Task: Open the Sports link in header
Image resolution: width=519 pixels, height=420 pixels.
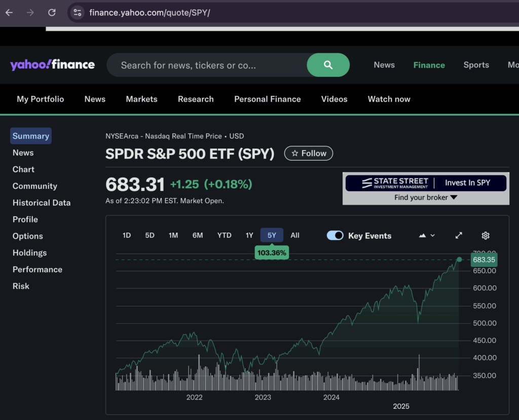Action: tap(476, 65)
